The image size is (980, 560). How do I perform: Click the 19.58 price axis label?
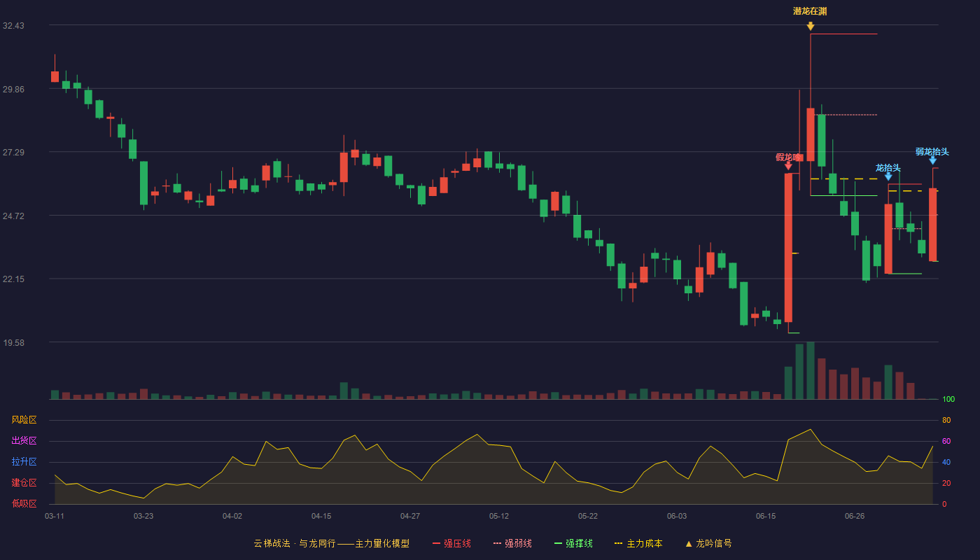pyautogui.click(x=13, y=342)
